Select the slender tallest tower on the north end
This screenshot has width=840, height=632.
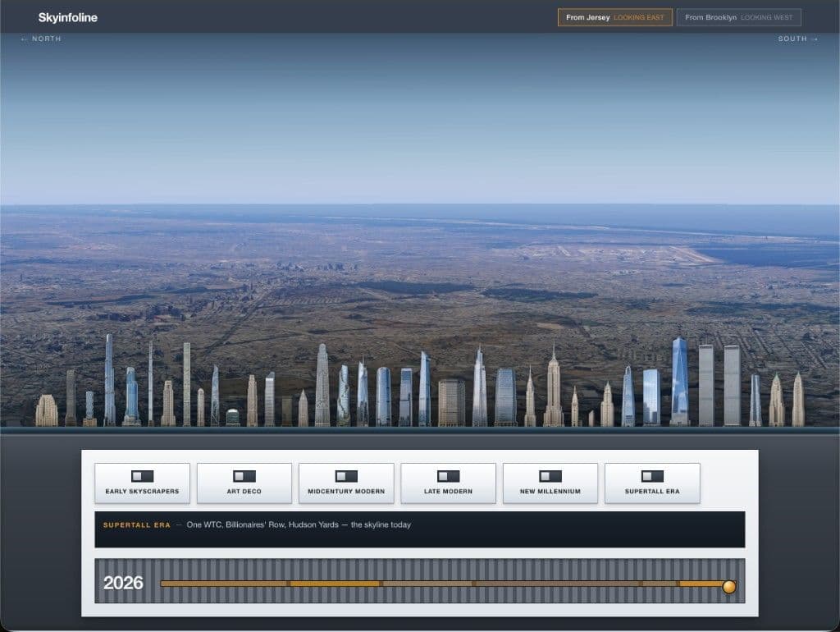109,380
